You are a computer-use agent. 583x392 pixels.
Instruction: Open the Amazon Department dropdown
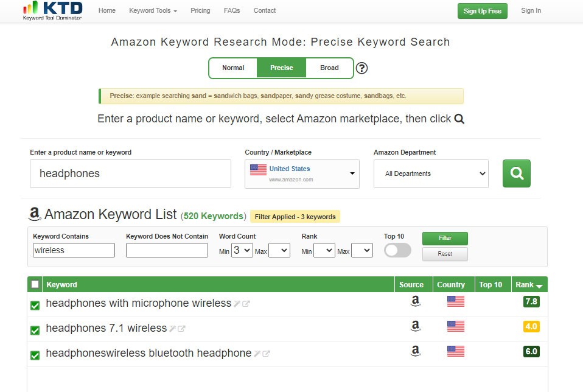[x=431, y=173]
